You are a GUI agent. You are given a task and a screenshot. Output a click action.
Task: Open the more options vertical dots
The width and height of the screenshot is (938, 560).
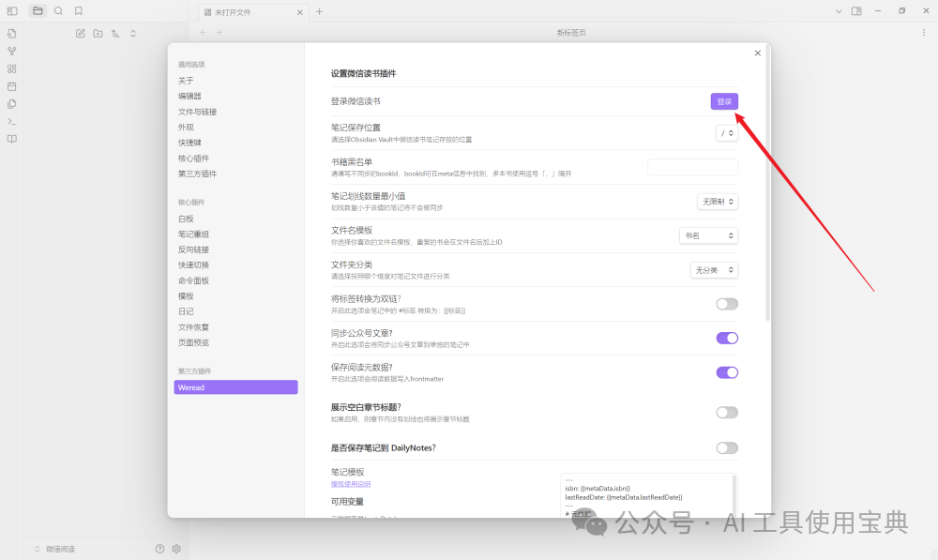924,32
